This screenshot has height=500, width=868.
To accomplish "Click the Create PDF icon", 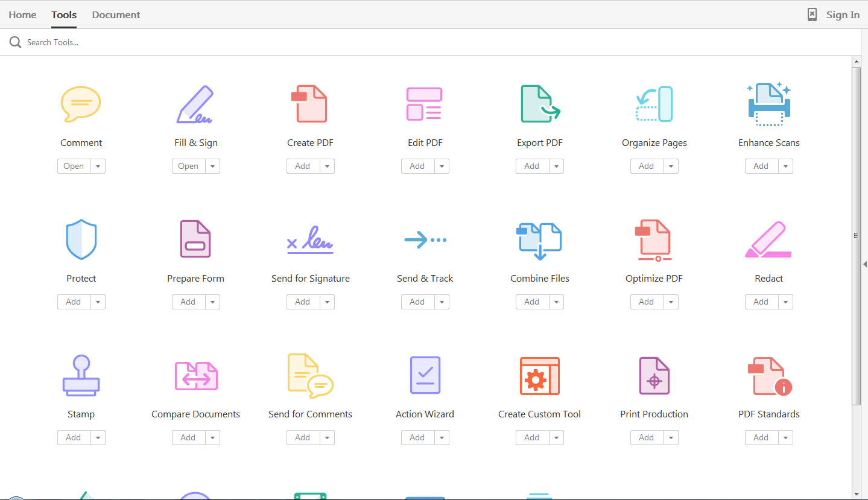I will point(310,104).
